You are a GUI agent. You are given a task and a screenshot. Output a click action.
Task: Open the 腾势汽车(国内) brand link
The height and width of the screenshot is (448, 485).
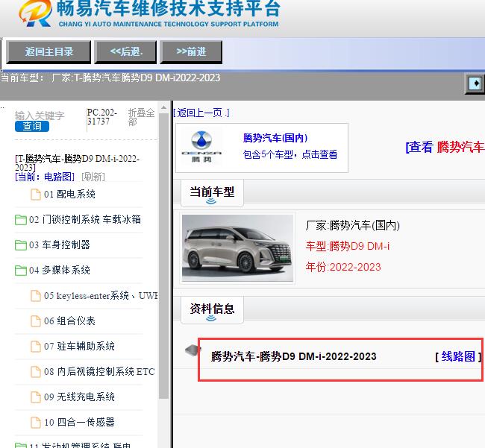tap(275, 138)
